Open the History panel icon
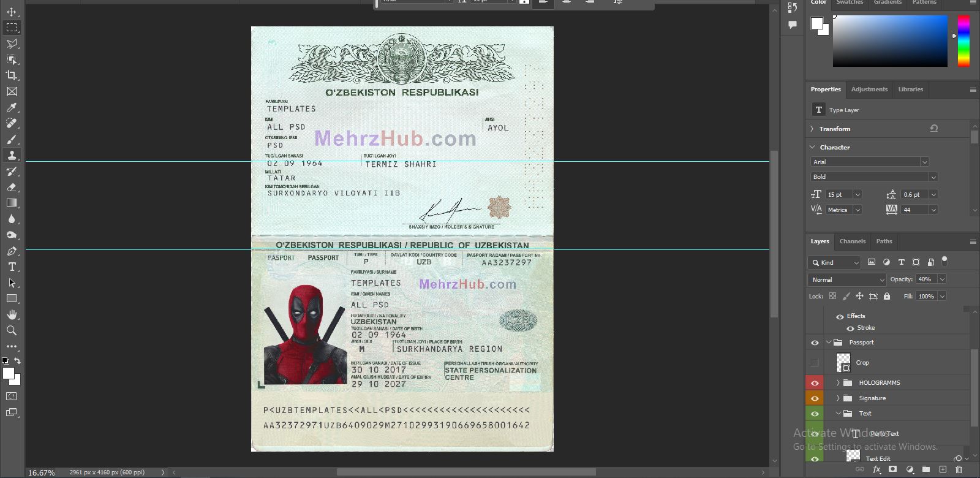This screenshot has height=478, width=980. click(x=793, y=7)
